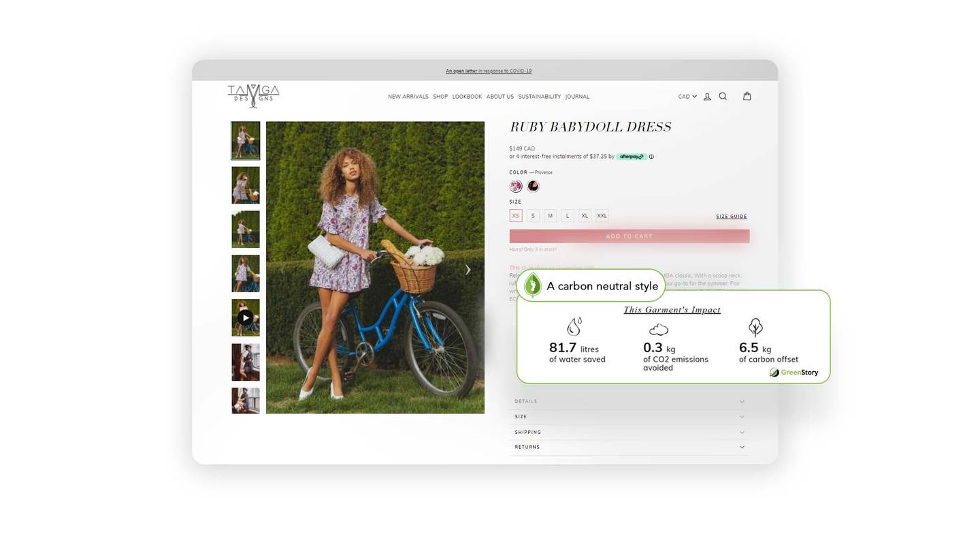Select size XXL
Image resolution: width=980 pixels, height=549 pixels.
602,216
